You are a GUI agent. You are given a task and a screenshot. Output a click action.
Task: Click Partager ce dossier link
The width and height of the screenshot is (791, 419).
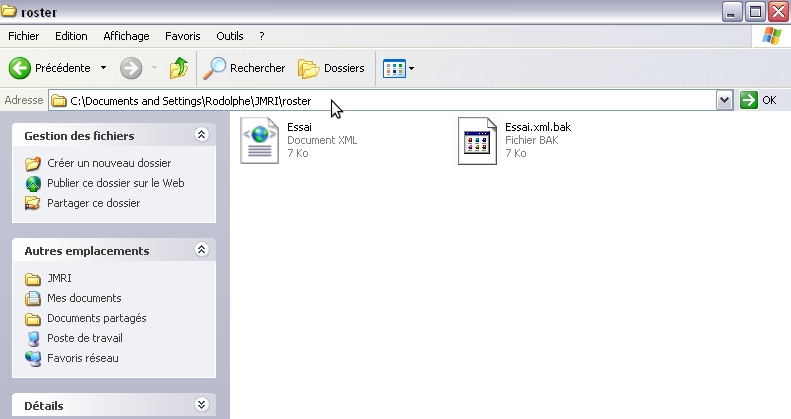tap(93, 203)
